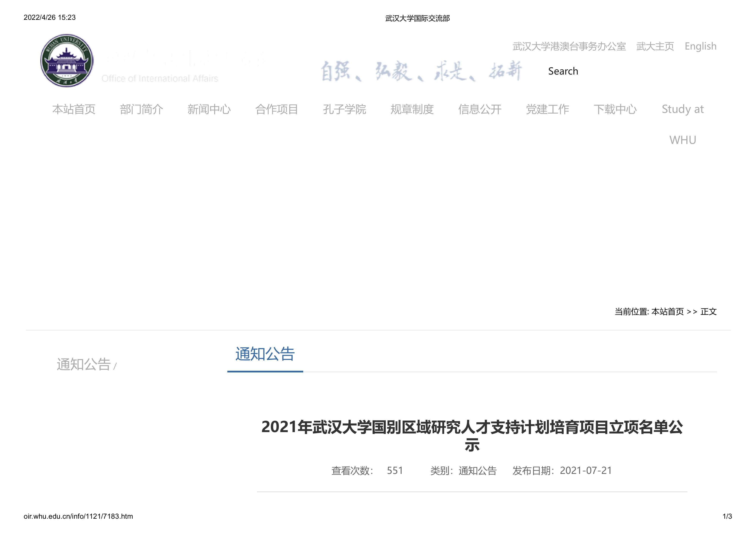The height and width of the screenshot is (534, 756).
Task: Open 下载中心 navigation item
Action: coord(615,109)
